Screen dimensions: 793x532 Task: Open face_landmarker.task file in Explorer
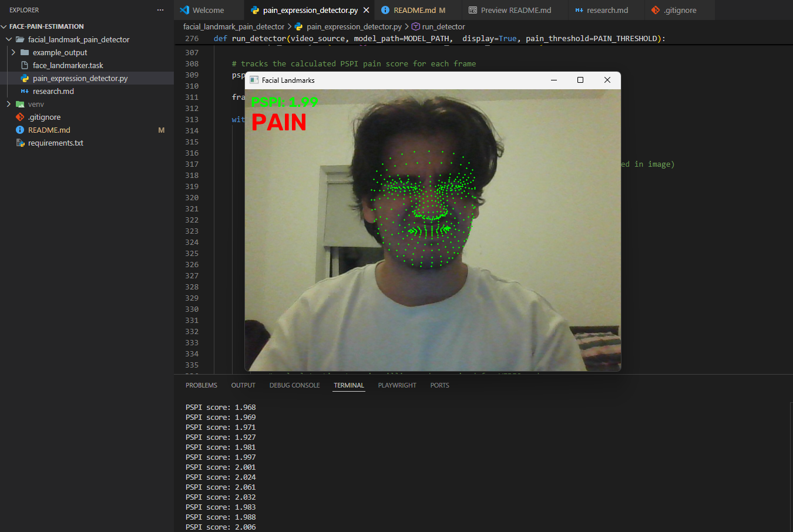pos(68,65)
